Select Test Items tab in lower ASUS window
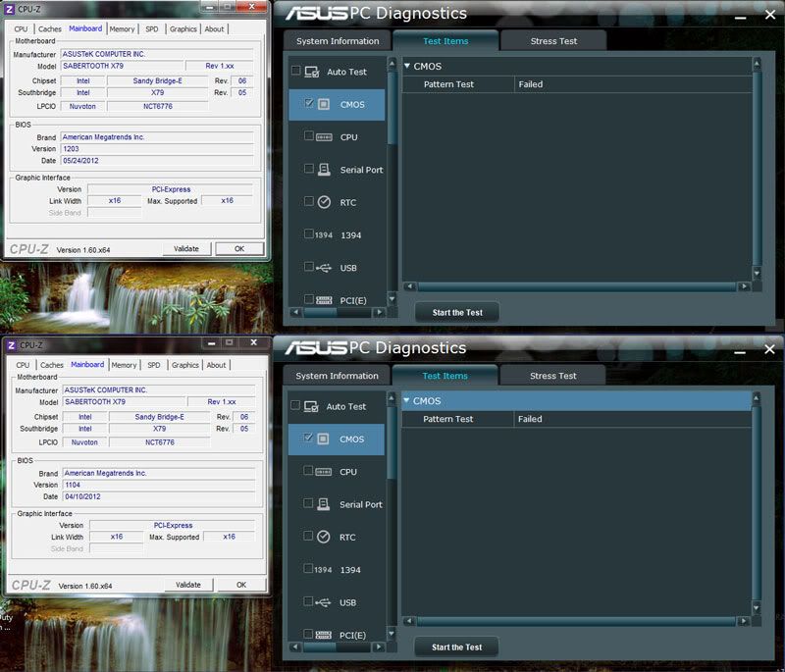785x672 pixels. click(445, 376)
